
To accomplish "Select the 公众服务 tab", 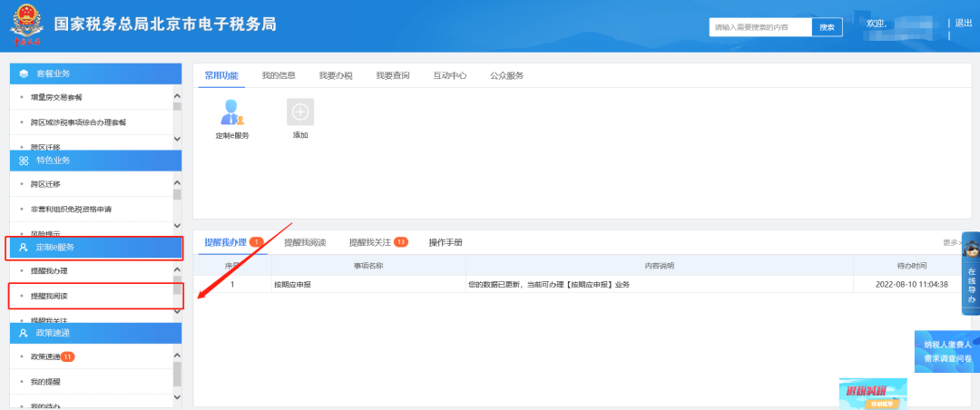I will [x=507, y=75].
